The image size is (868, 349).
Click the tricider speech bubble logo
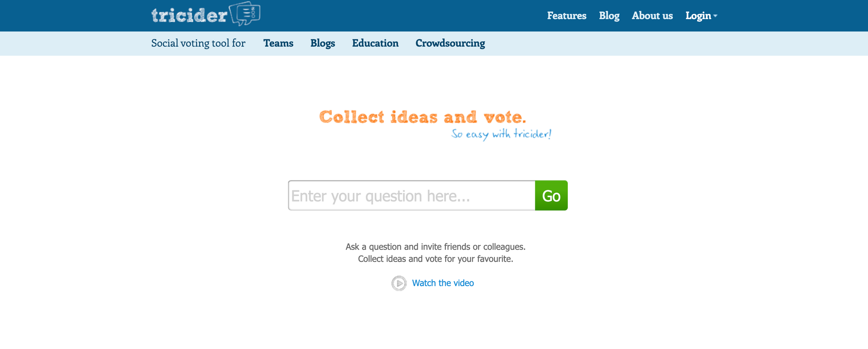click(245, 14)
